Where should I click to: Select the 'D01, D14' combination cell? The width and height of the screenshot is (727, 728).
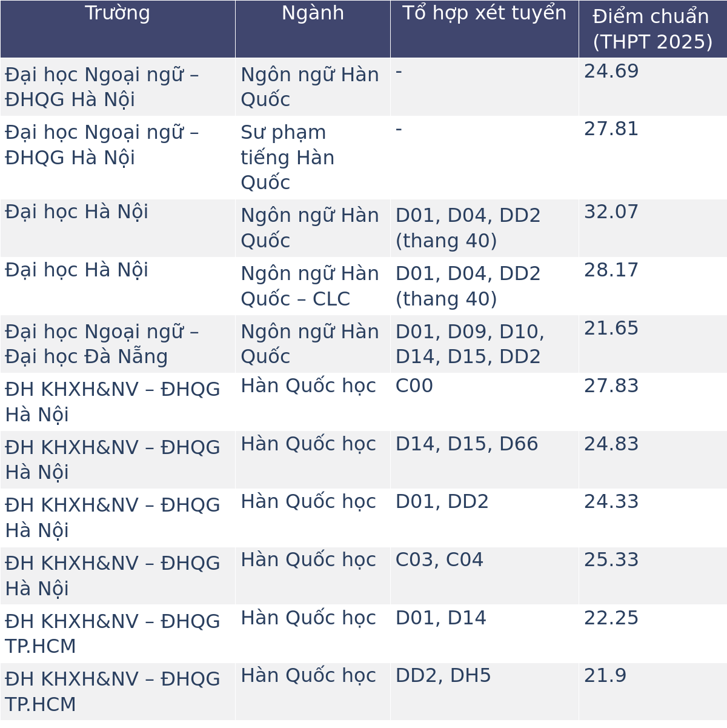(x=440, y=618)
